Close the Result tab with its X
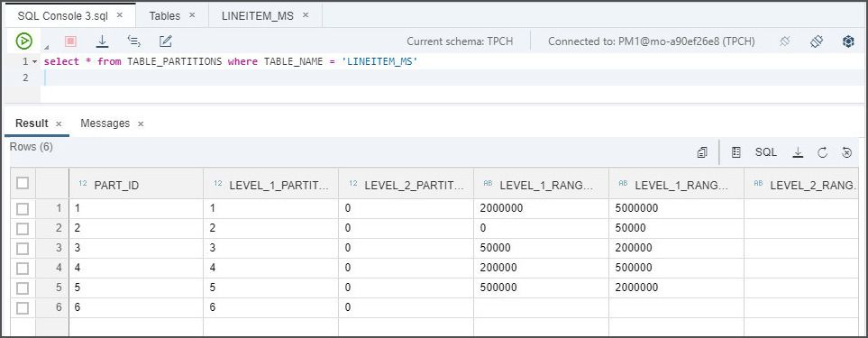This screenshot has height=338, width=868. pos(59,123)
